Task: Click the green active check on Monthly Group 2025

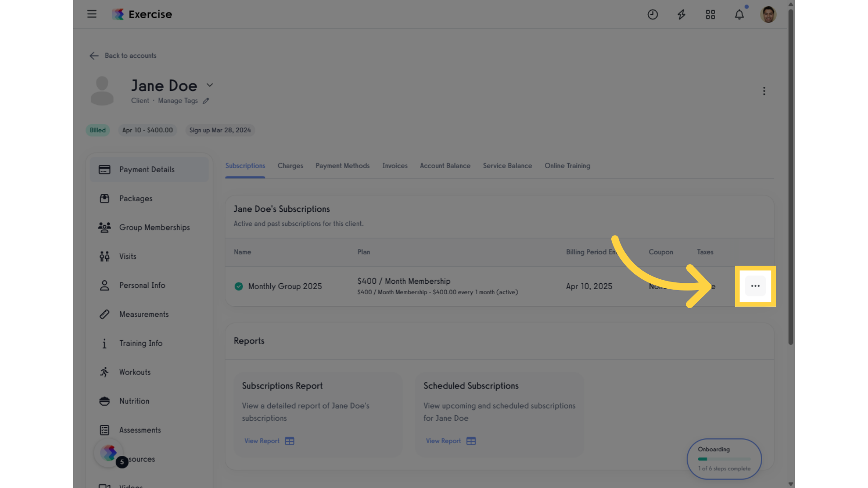Action: tap(239, 286)
